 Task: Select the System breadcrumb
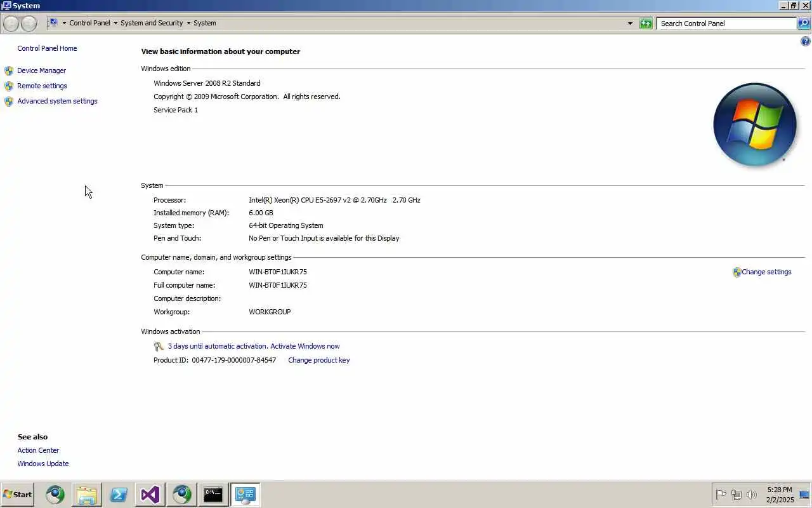(x=204, y=23)
